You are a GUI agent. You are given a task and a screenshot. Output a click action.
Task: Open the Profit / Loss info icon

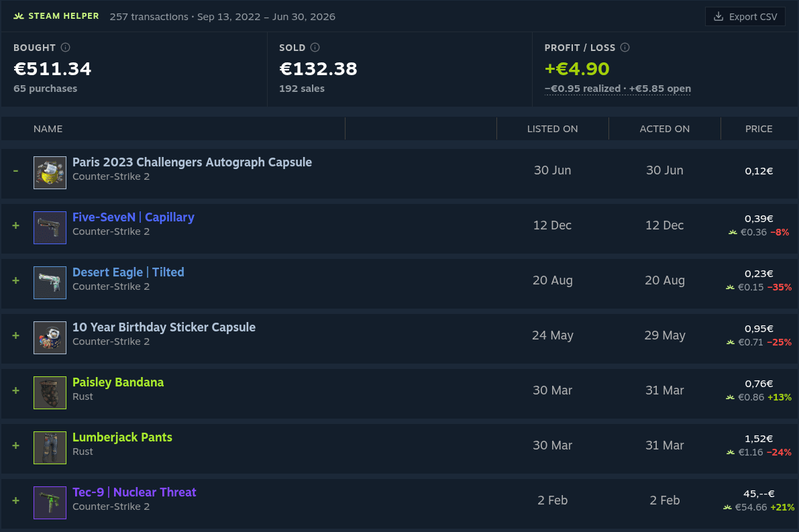pos(625,48)
